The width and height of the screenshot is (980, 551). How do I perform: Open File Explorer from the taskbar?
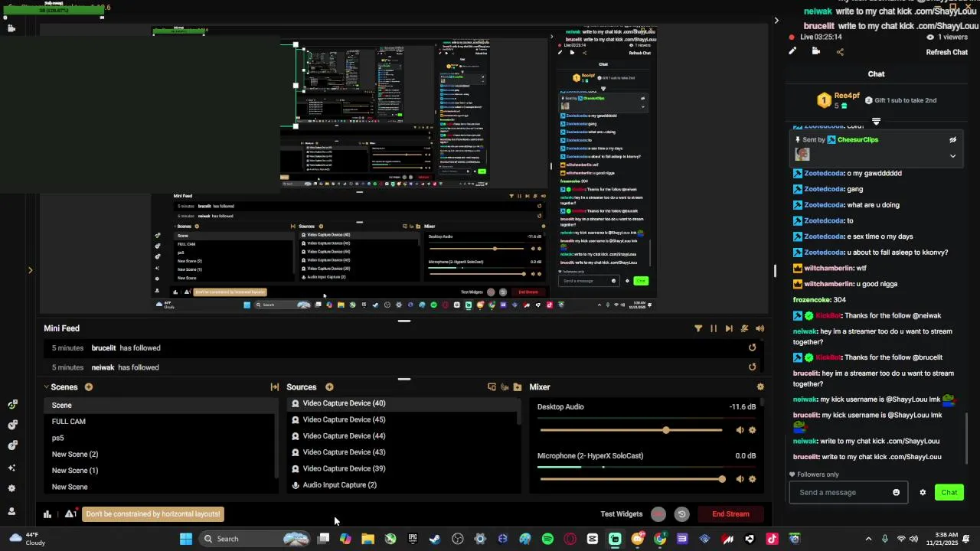(x=367, y=539)
